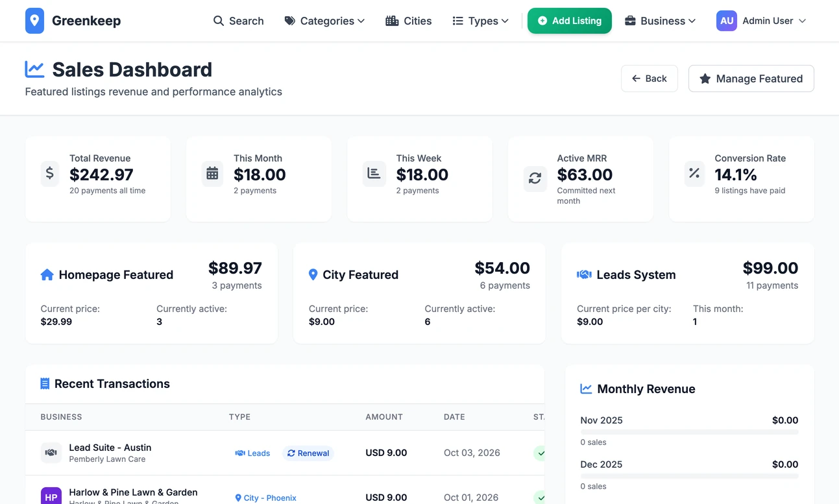Screen dimensions: 839x504
Task: Open Search in the top navigation
Action: tap(238, 21)
